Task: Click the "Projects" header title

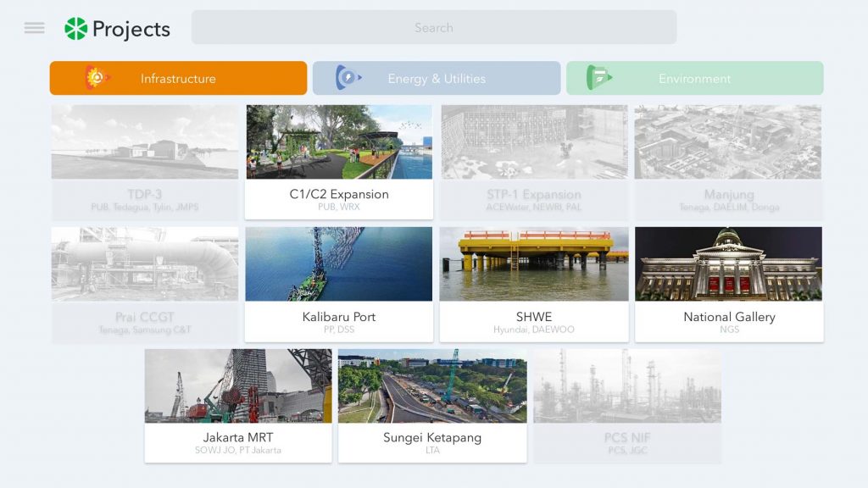Action: point(131,30)
